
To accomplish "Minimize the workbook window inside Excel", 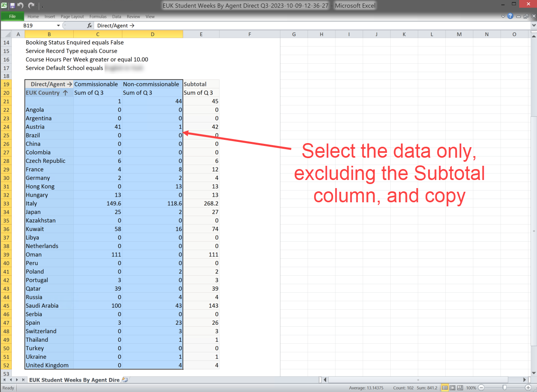I will click(518, 17).
